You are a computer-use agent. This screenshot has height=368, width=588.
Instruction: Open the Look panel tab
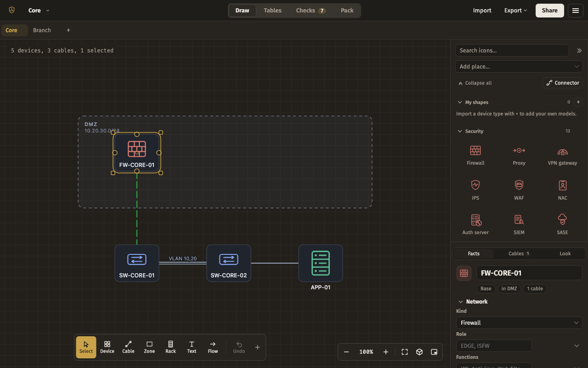tap(565, 253)
